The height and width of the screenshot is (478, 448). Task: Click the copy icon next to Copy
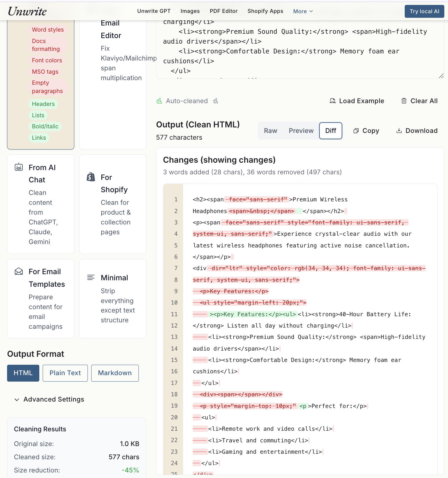(x=356, y=131)
